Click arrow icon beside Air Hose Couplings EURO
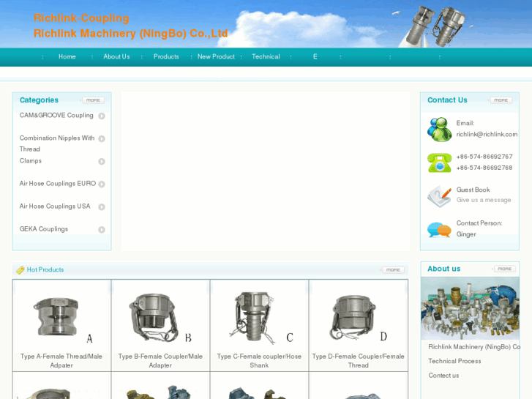The height and width of the screenshot is (399, 532). (102, 184)
